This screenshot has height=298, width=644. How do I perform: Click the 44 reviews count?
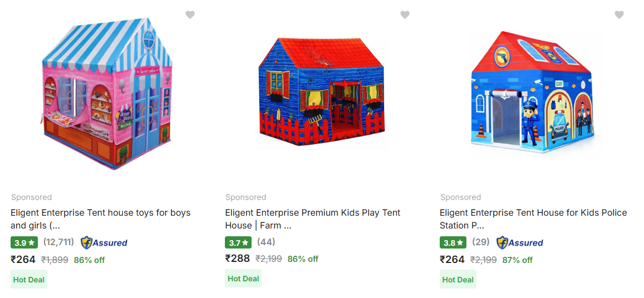coord(266,242)
